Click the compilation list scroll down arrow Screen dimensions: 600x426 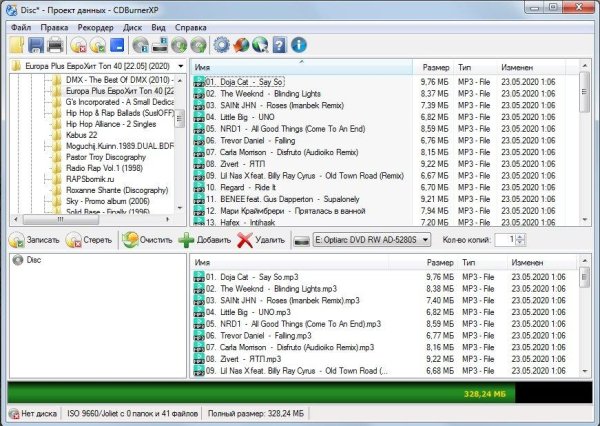click(x=585, y=371)
